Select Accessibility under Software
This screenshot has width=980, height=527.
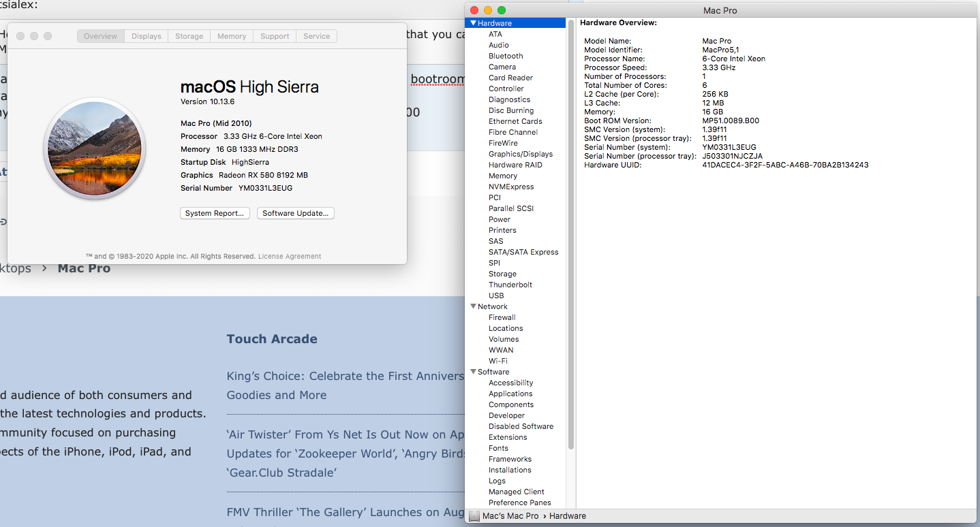coord(511,383)
